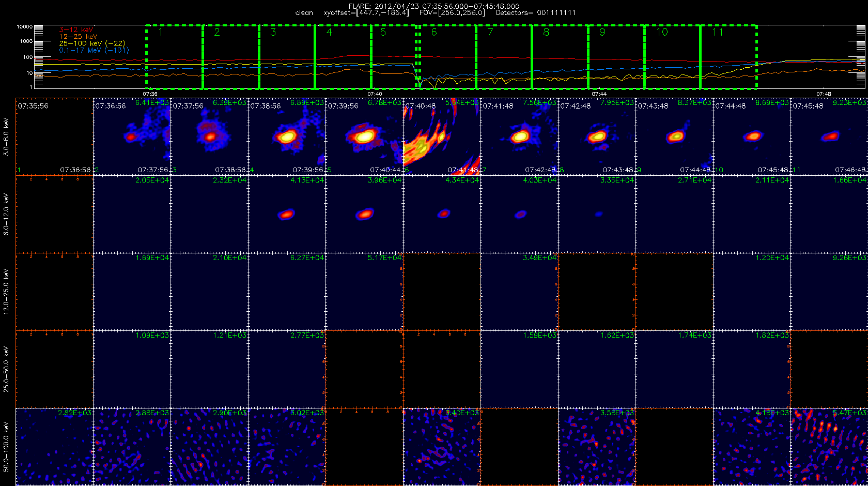Select interval 8 in the light curve

pos(560,56)
